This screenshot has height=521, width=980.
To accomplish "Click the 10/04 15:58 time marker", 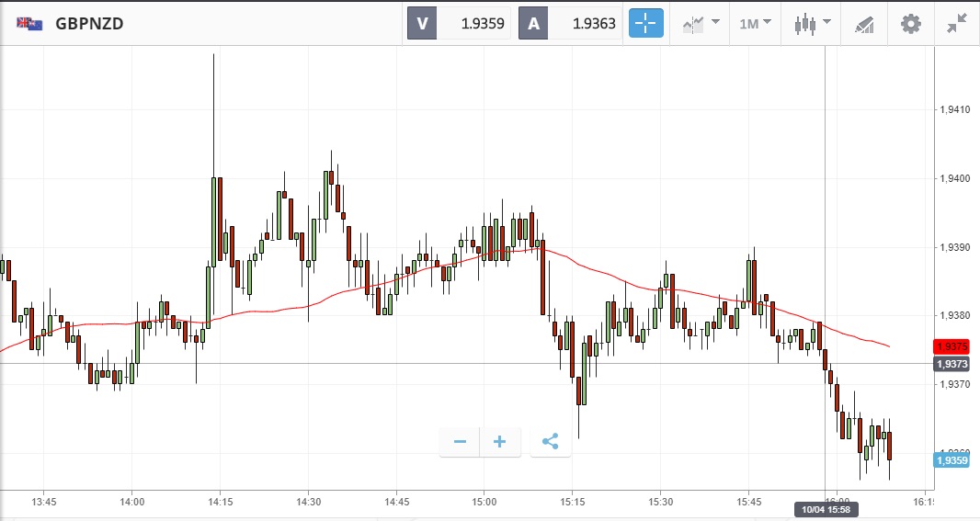I will tap(826, 508).
